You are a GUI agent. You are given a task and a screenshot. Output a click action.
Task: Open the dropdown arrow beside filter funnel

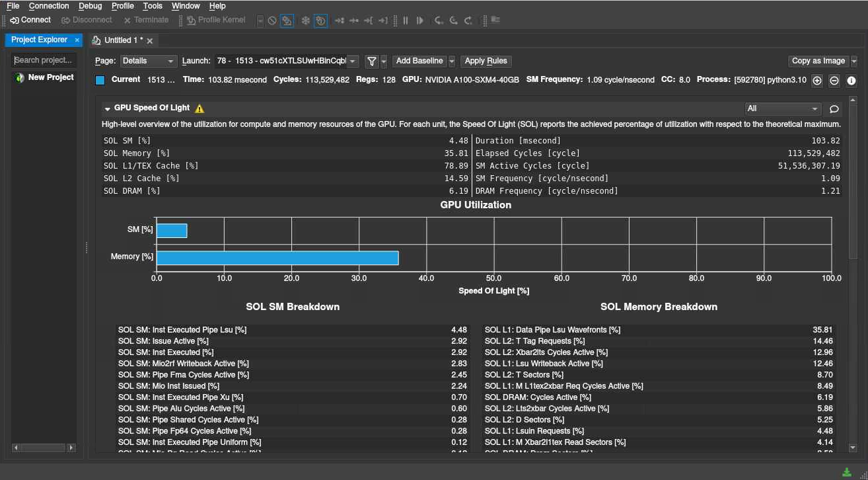point(384,61)
